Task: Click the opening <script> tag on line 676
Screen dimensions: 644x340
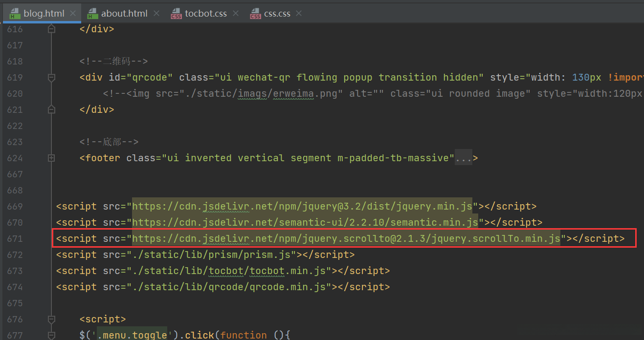Action: tap(103, 319)
